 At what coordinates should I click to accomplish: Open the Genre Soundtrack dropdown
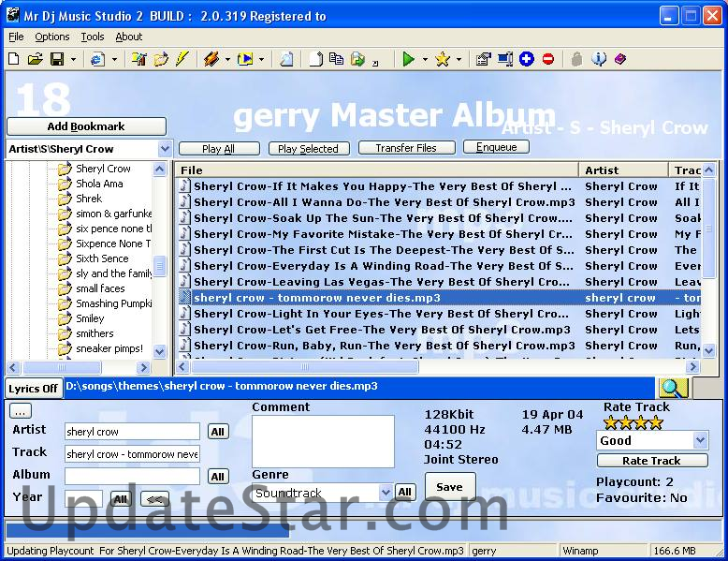385,493
